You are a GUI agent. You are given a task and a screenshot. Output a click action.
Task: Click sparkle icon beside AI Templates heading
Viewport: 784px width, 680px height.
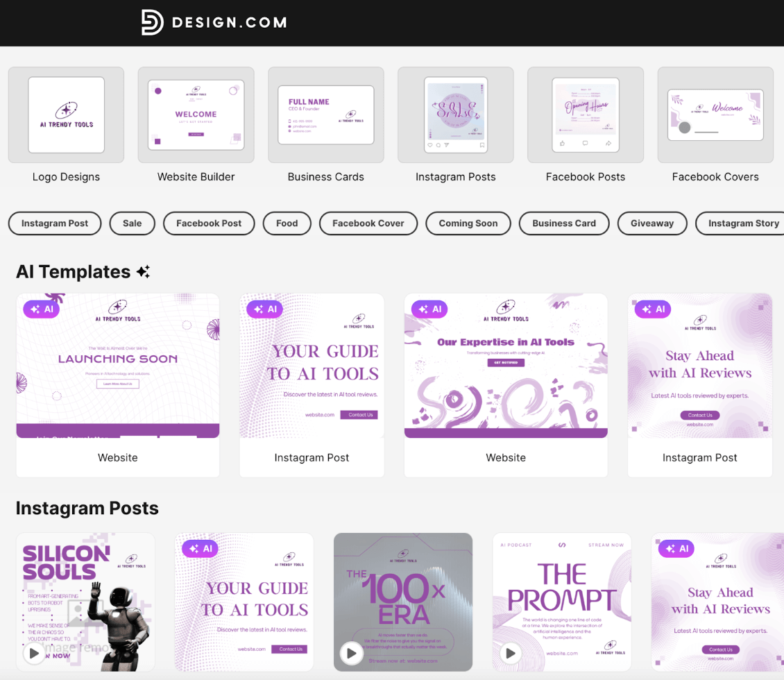[x=143, y=271]
